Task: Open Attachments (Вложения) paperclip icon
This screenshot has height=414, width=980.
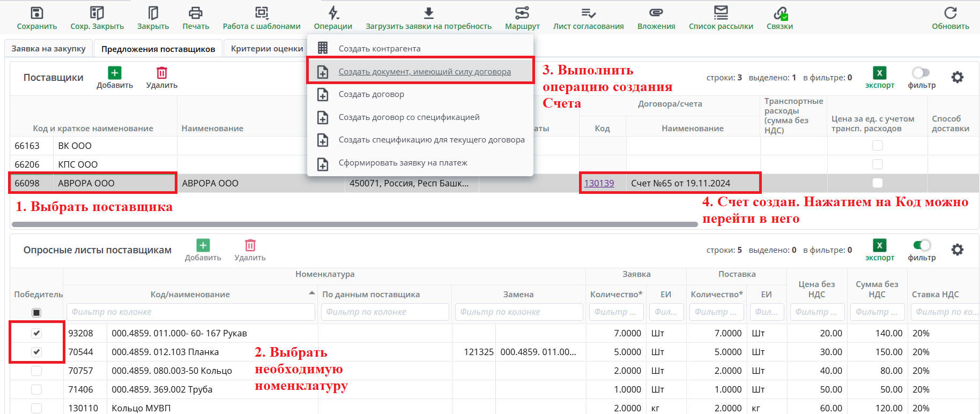Action: click(656, 13)
